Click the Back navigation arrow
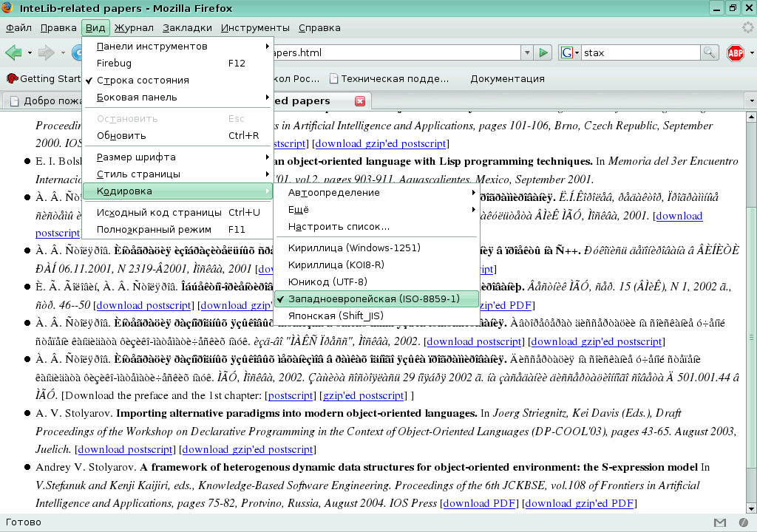Image resolution: width=757 pixels, height=532 pixels. tap(12, 52)
